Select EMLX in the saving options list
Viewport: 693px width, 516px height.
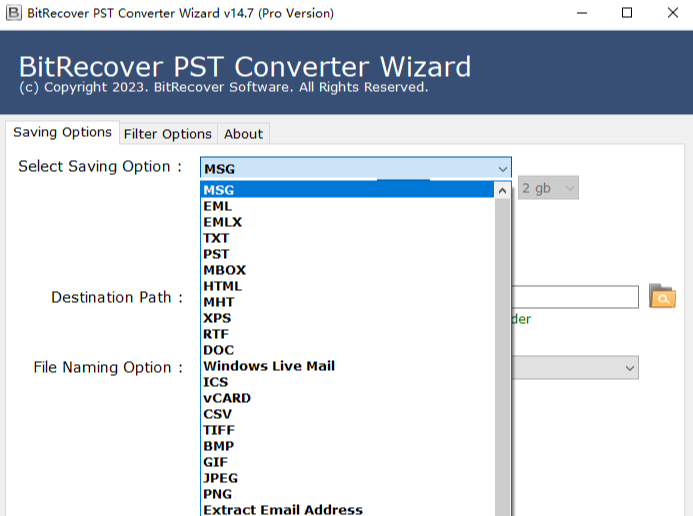(x=347, y=222)
